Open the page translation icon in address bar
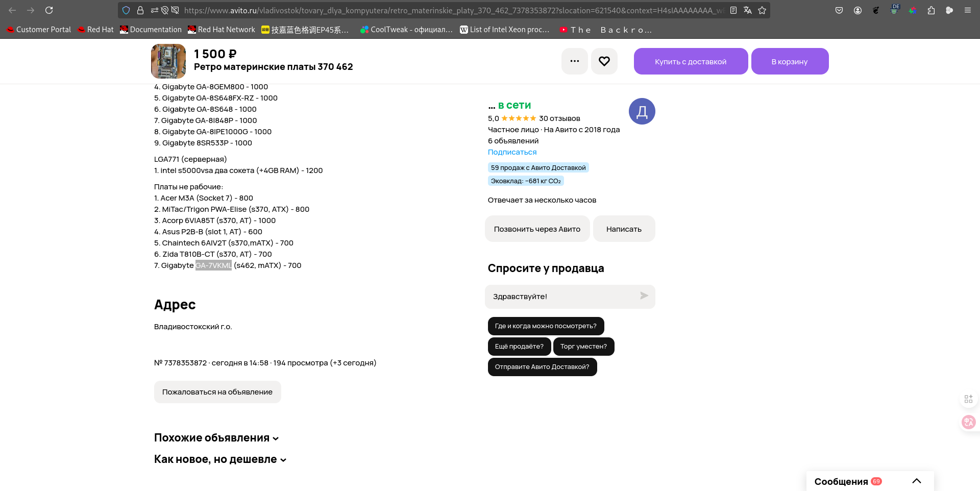Image resolution: width=980 pixels, height=491 pixels. click(748, 10)
